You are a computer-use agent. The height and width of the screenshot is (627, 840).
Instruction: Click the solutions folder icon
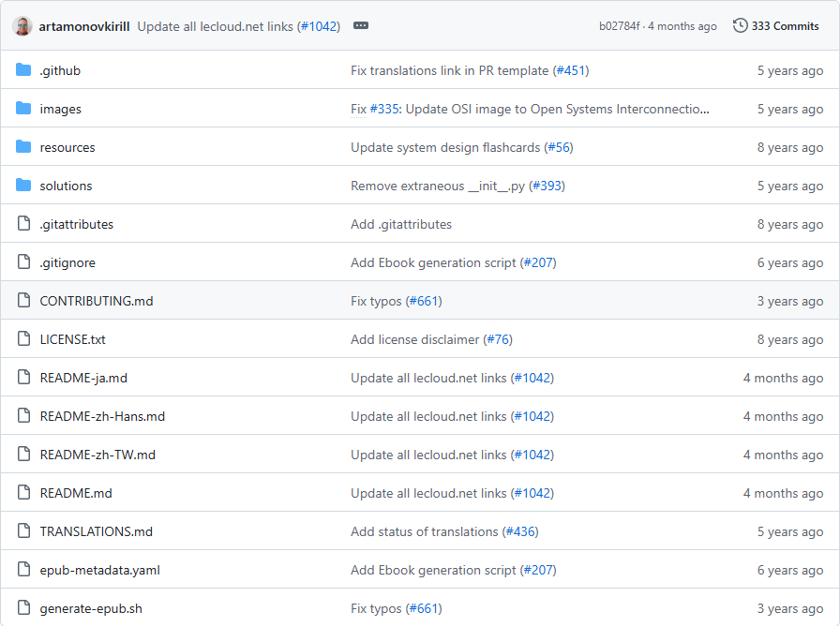point(23,186)
